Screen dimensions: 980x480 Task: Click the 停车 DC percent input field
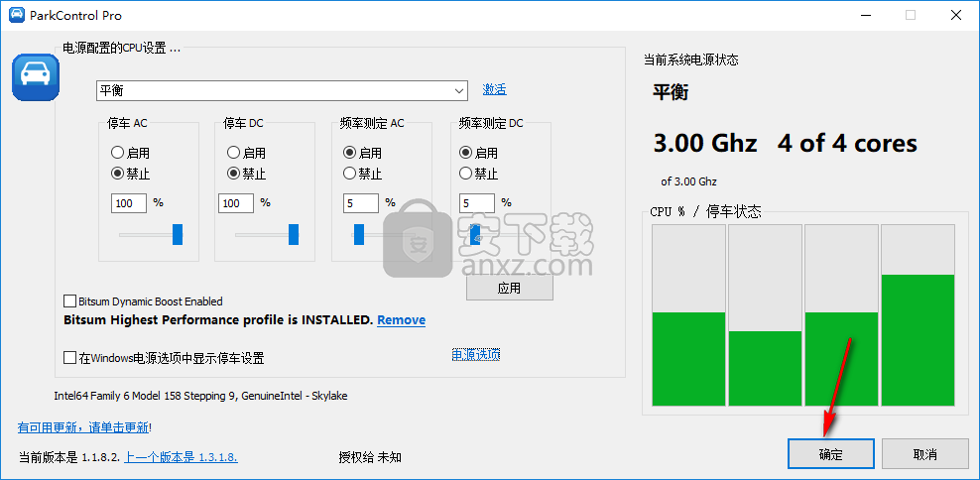[x=236, y=203]
